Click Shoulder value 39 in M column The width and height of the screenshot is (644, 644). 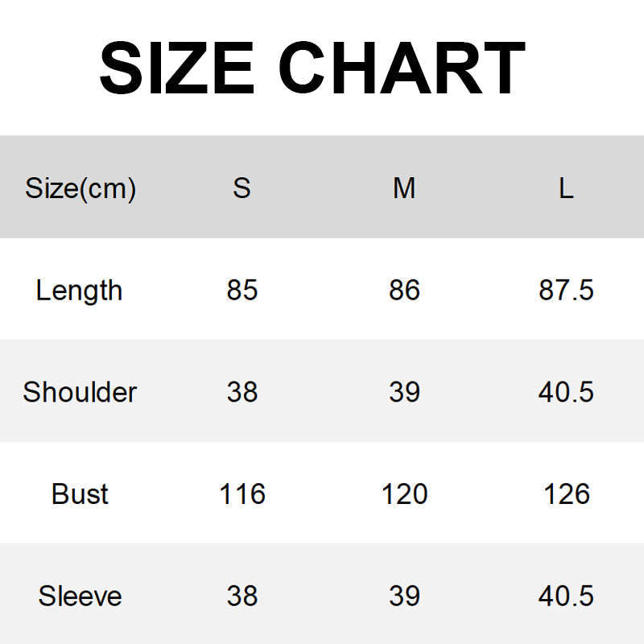point(404,392)
